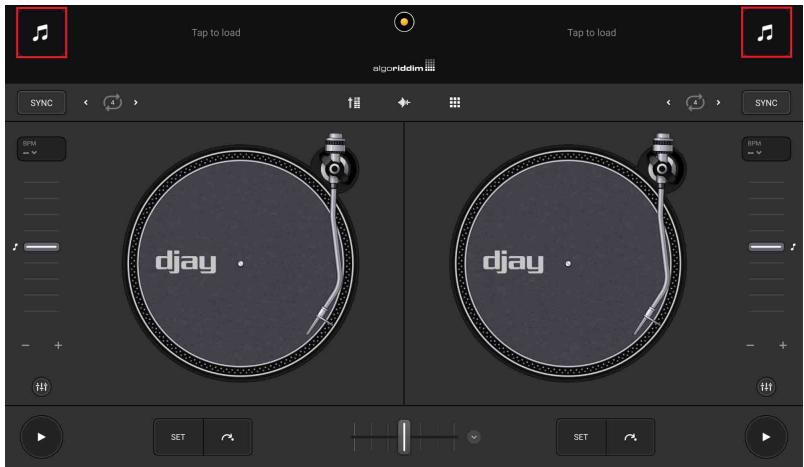This screenshot has width=804, height=467.
Task: Open the left deck EQ settings icon
Action: (42, 387)
